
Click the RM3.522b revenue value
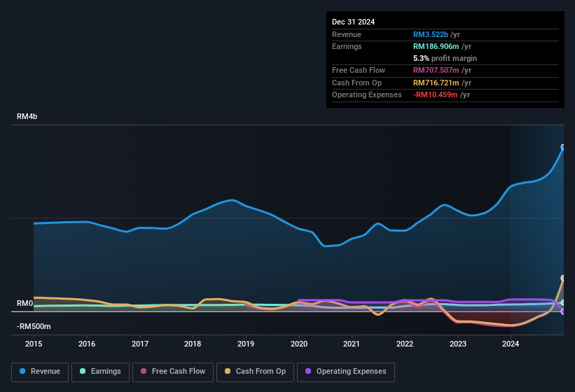(431, 34)
